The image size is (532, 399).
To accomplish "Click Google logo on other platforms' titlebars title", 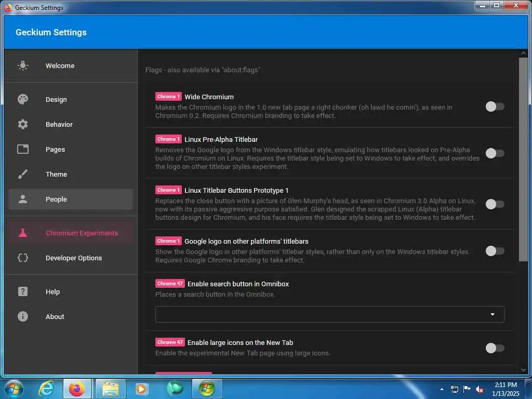I will pyautogui.click(x=246, y=241).
